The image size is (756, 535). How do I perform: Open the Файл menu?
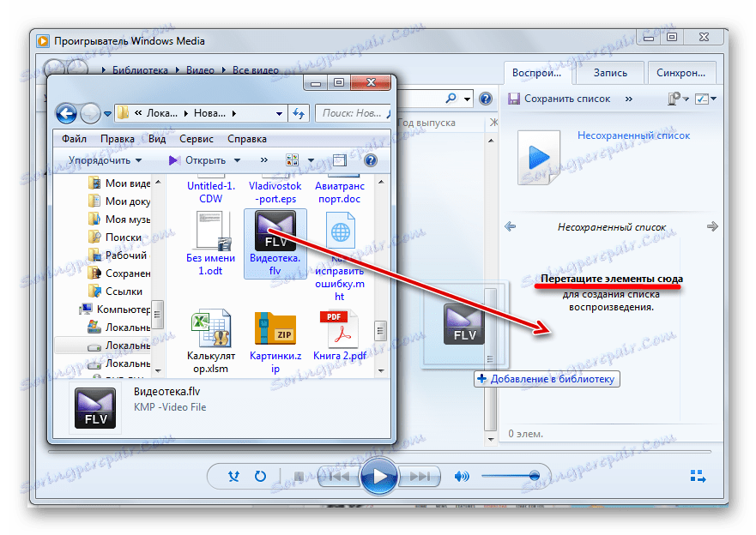(x=75, y=139)
